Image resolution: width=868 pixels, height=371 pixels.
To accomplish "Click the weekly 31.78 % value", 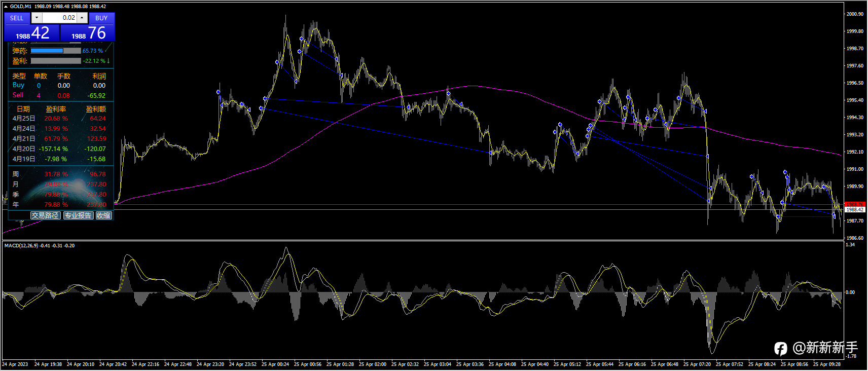I will click(x=56, y=174).
